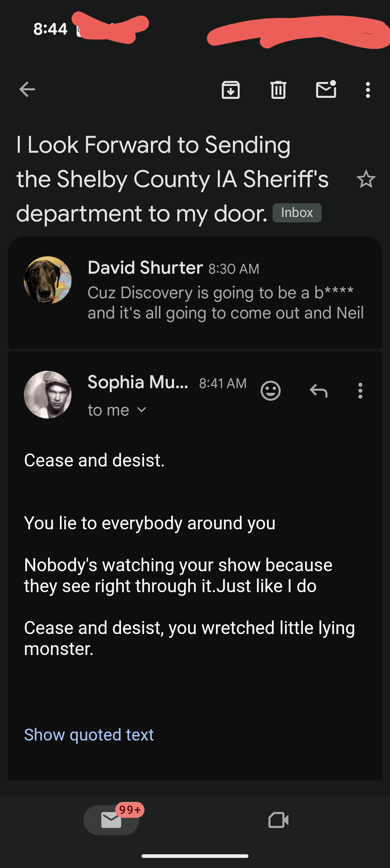Tap the Inbox label chip
This screenshot has width=390, height=868.
pos(297,213)
